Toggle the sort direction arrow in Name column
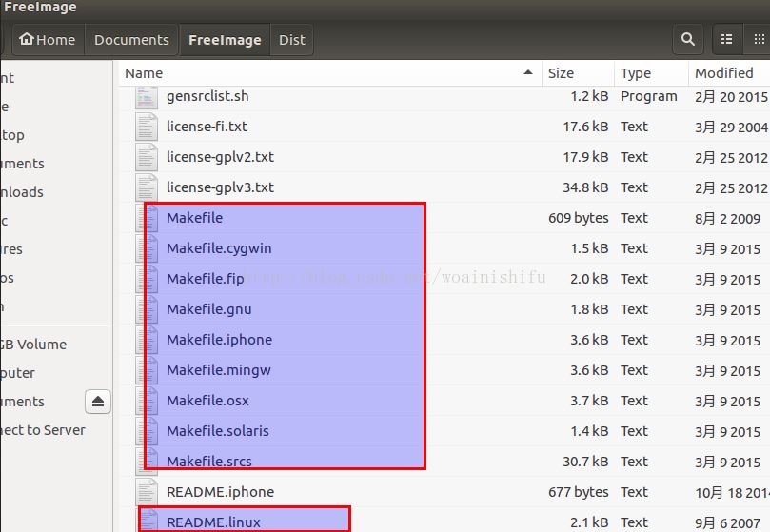This screenshot has height=532, width=770. point(528,72)
